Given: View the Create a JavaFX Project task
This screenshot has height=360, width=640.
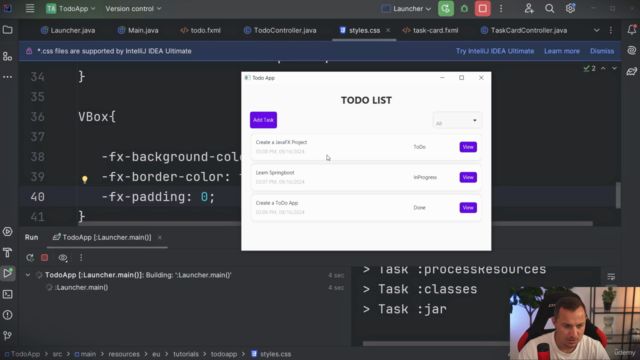Looking at the screenshot, I should click(x=468, y=147).
